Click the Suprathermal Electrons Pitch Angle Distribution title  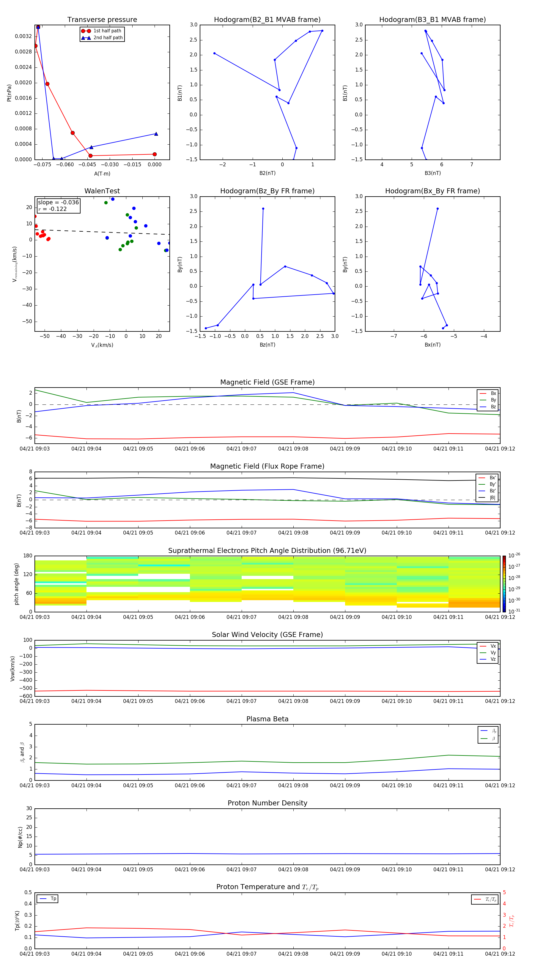click(267, 551)
